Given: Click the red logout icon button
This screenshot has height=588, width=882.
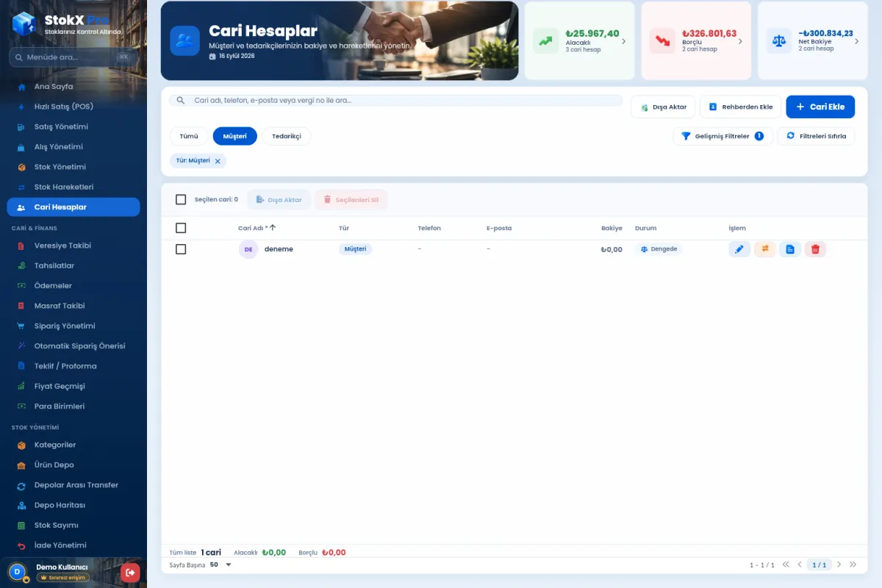Looking at the screenshot, I should point(130,572).
